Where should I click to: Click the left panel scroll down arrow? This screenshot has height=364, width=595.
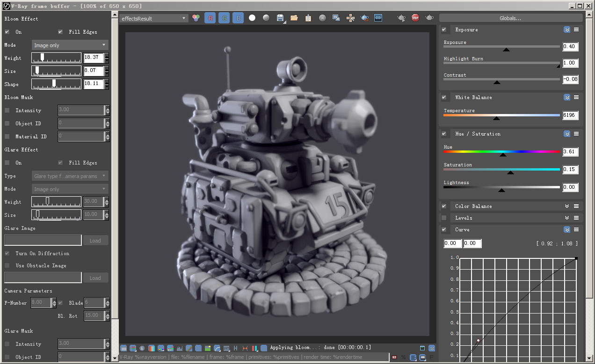point(115,358)
